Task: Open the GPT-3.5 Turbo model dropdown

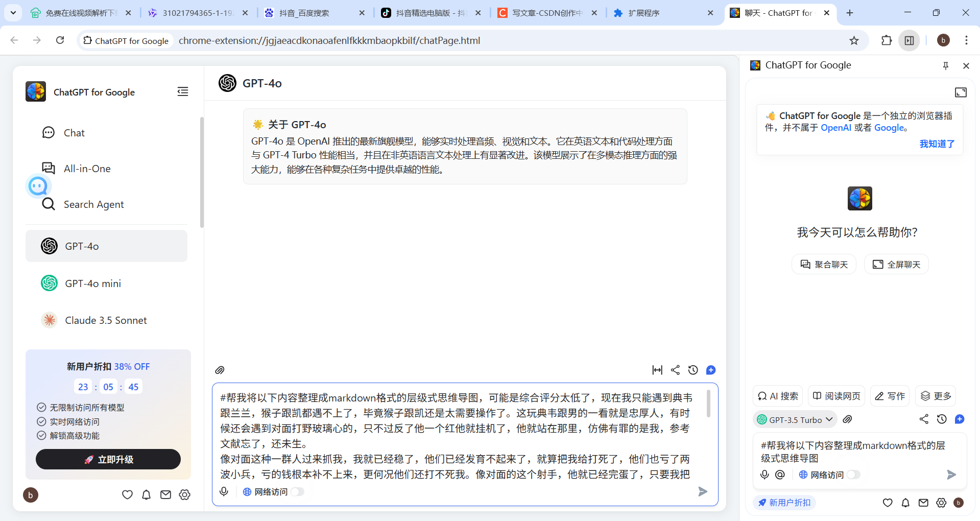Action: click(x=795, y=419)
